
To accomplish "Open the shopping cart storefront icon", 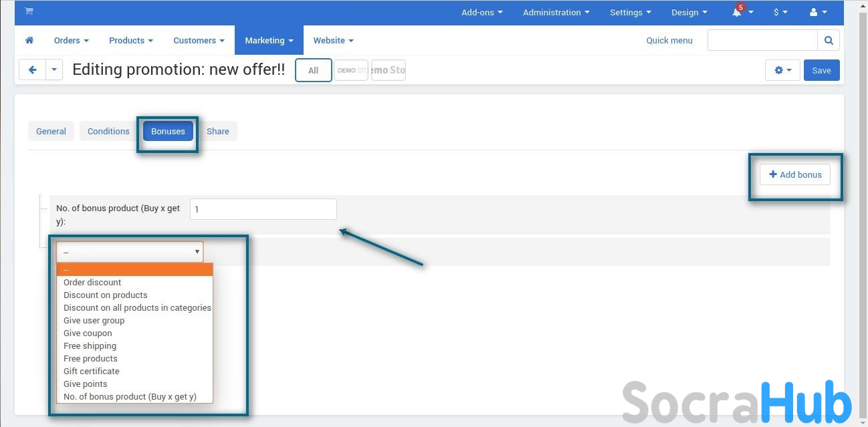I will tap(29, 11).
